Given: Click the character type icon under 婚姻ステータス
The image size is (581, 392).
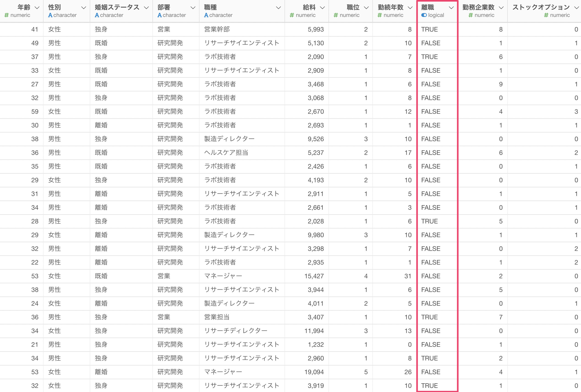Looking at the screenshot, I should [x=97, y=15].
